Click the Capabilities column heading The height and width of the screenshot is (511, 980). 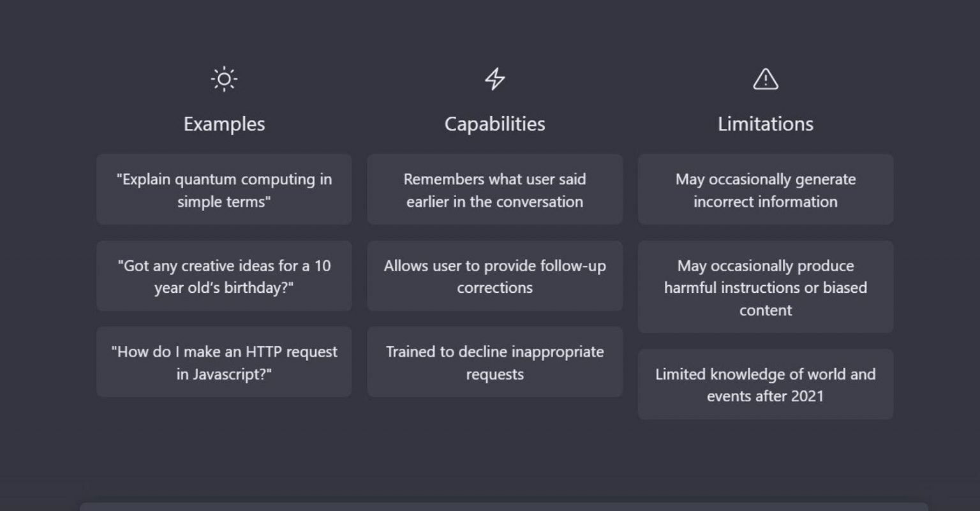tap(494, 124)
